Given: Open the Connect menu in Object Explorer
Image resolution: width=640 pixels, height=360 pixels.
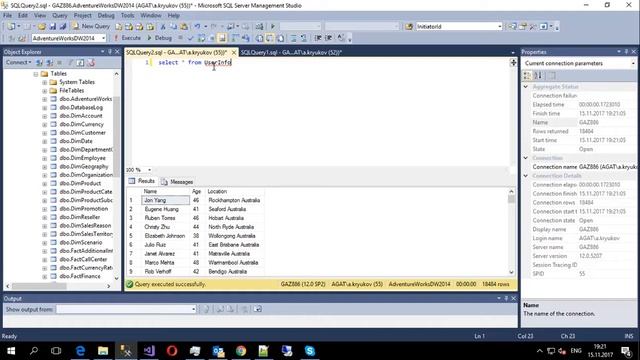Looking at the screenshot, I should 18,62.
